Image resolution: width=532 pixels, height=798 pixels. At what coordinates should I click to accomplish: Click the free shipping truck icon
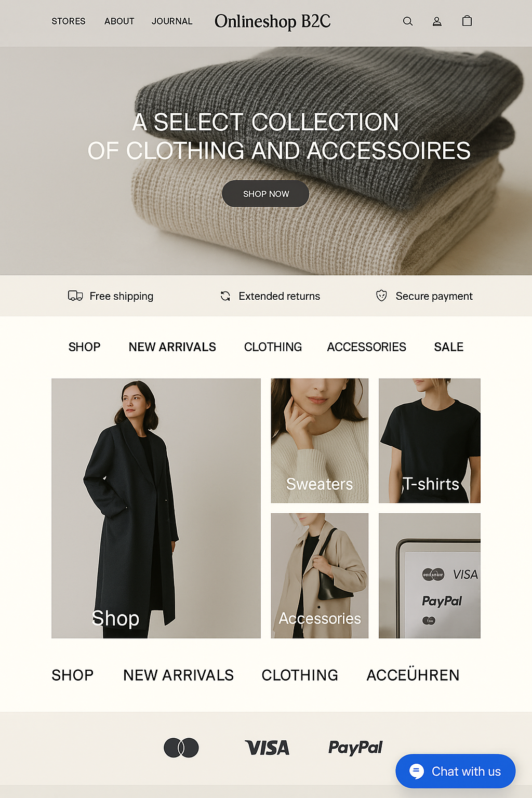tap(75, 296)
